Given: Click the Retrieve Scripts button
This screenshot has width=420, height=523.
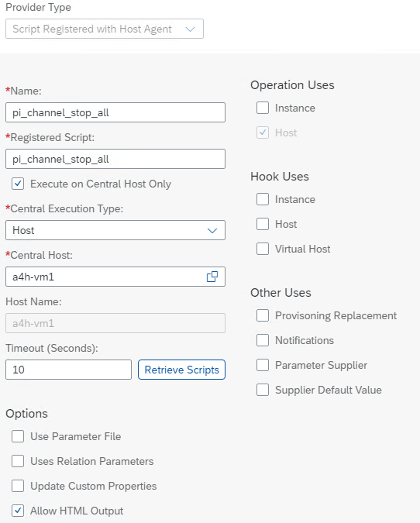Looking at the screenshot, I should [x=181, y=370].
